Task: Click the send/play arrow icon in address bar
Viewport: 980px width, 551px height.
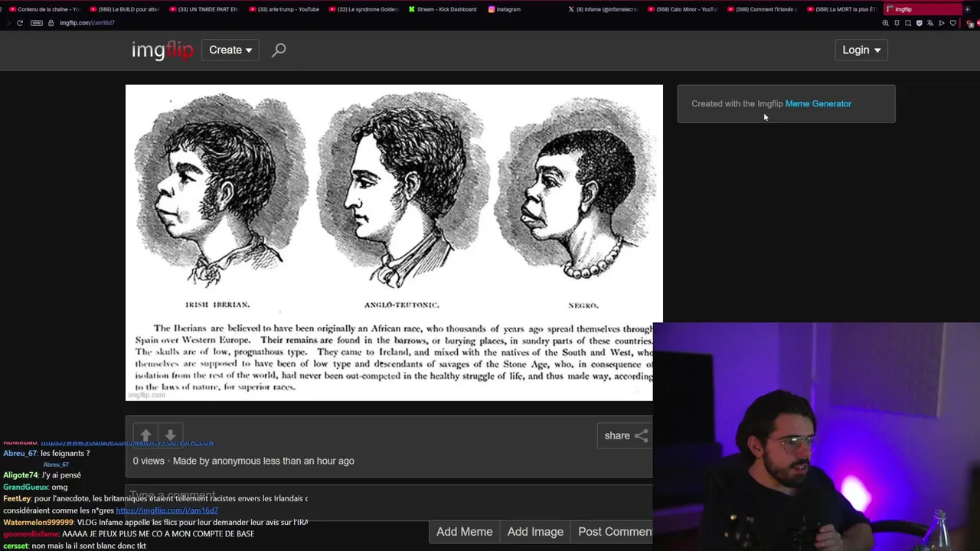Action: pos(942,23)
